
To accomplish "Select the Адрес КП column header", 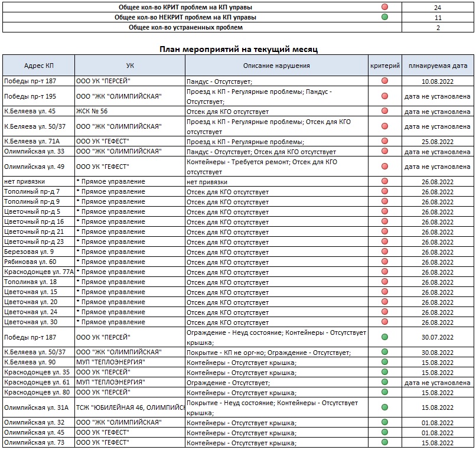I will [x=38, y=66].
